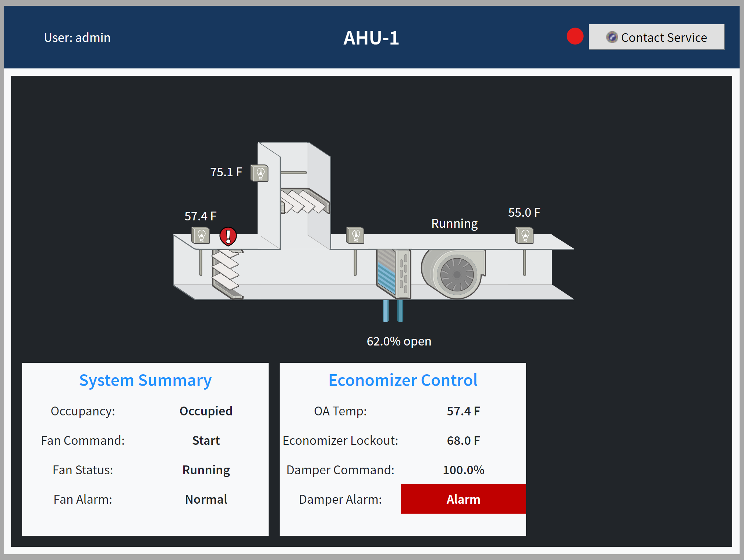Viewport: 744px width, 560px height.
Task: Click the 75.1 F return temperature value
Action: (x=226, y=172)
